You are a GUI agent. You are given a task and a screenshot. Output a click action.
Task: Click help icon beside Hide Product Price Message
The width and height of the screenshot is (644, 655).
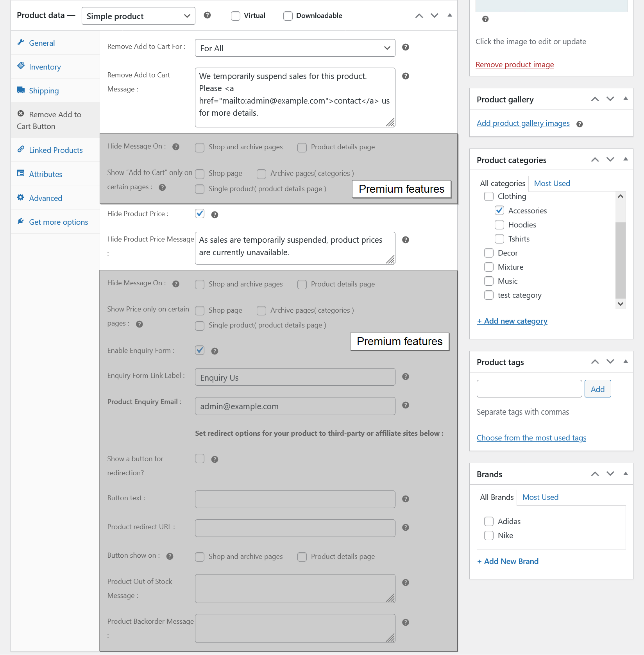(x=406, y=240)
